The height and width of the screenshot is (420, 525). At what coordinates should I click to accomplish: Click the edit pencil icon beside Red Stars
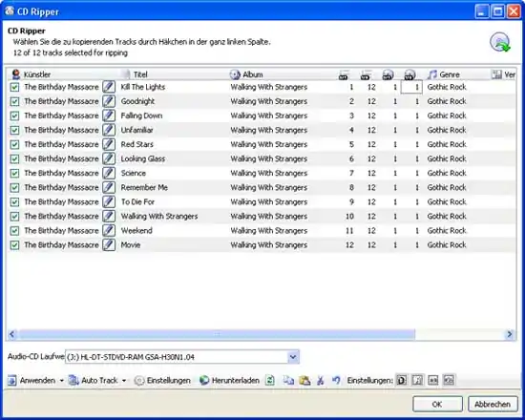[x=109, y=144]
